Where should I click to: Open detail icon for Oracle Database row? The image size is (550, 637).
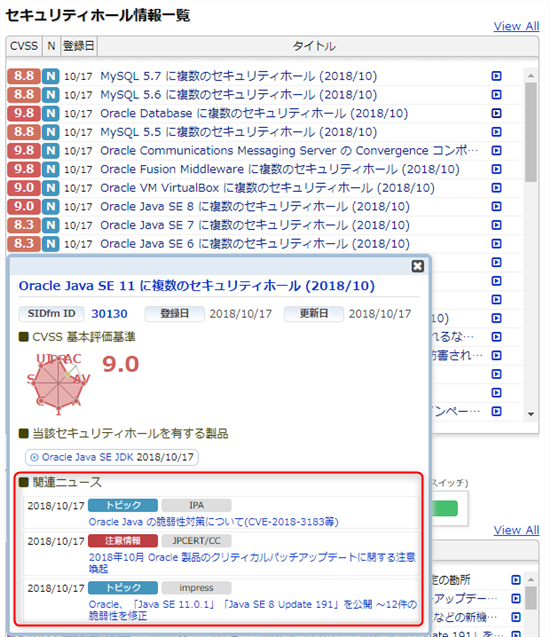pos(496,113)
